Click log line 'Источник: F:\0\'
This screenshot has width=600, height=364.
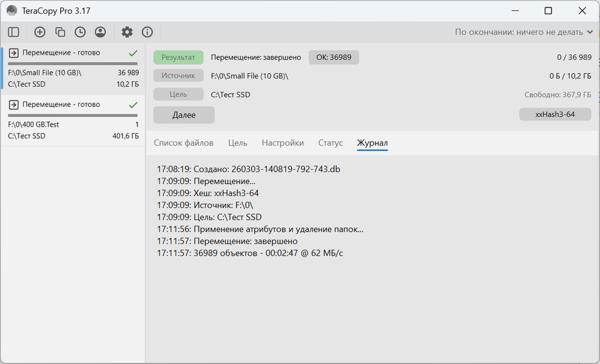click(205, 205)
